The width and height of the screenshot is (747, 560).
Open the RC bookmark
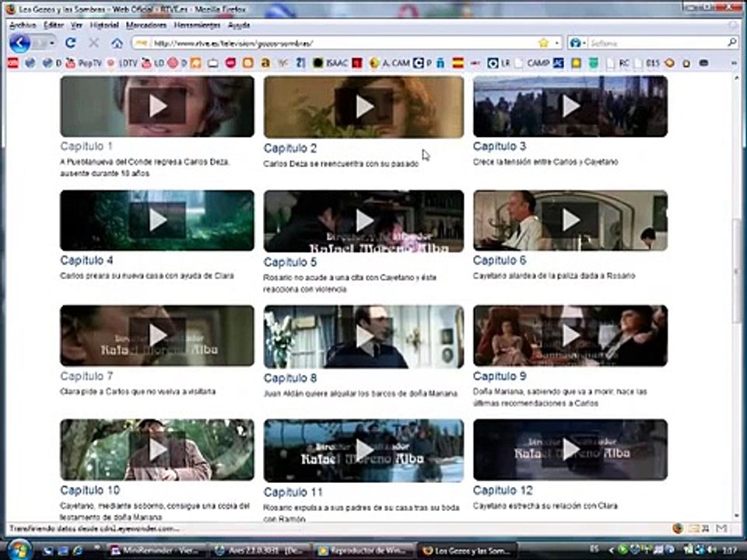pyautogui.click(x=618, y=63)
